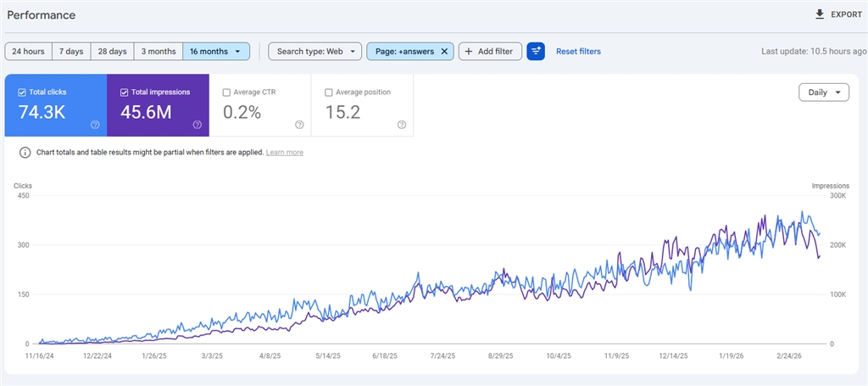Open the Daily granularity dropdown
This screenshot has height=386, width=868.
tap(823, 92)
